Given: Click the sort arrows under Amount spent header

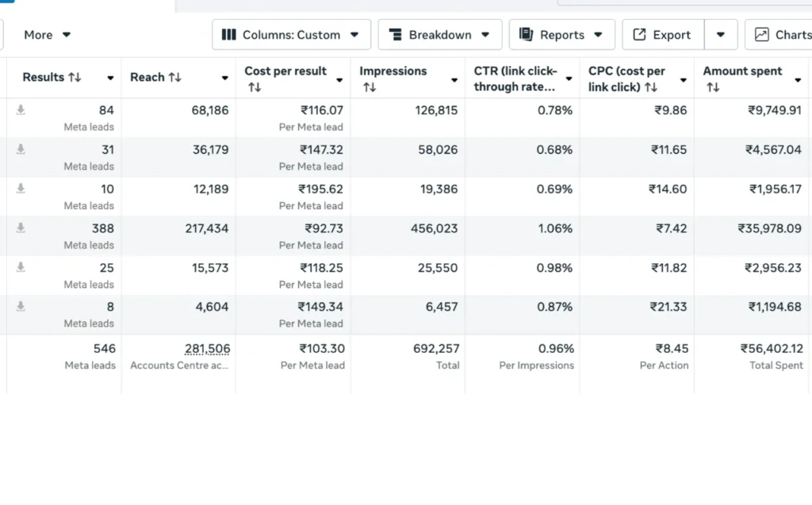Looking at the screenshot, I should coord(712,87).
